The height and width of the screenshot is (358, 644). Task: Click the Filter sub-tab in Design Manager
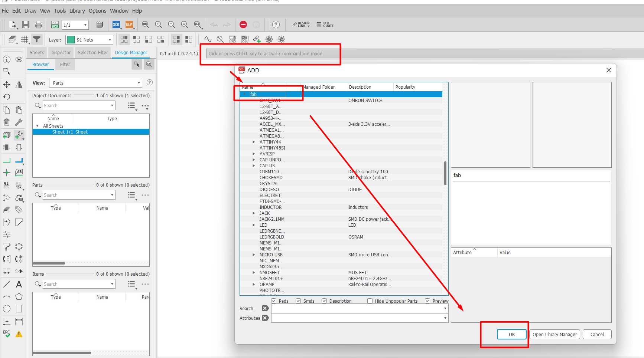65,65
